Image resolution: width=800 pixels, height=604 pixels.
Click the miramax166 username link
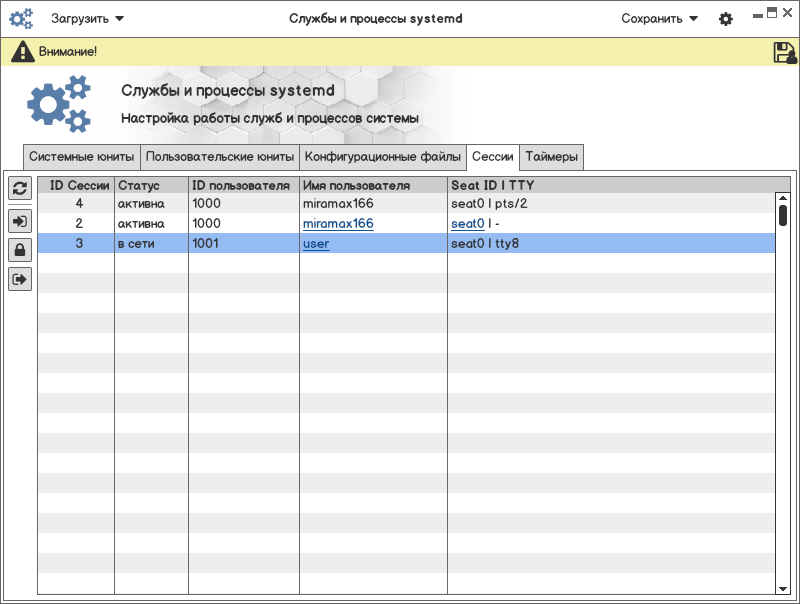338,224
